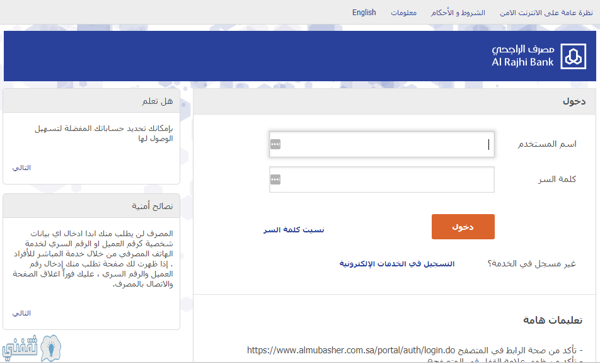Screen dimensions: 600x364
Task: Open التسجيل في الخدمات الإلكترونية link
Action: coord(397,263)
